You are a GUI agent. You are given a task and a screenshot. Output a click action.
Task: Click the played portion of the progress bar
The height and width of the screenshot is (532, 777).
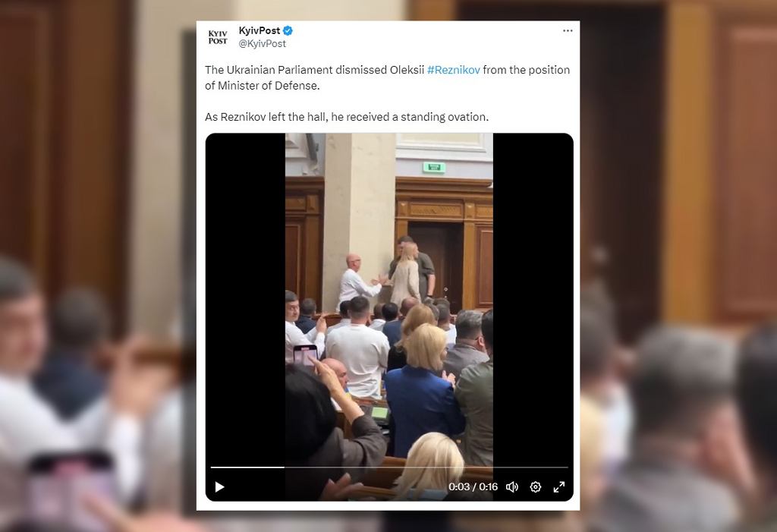pos(247,467)
